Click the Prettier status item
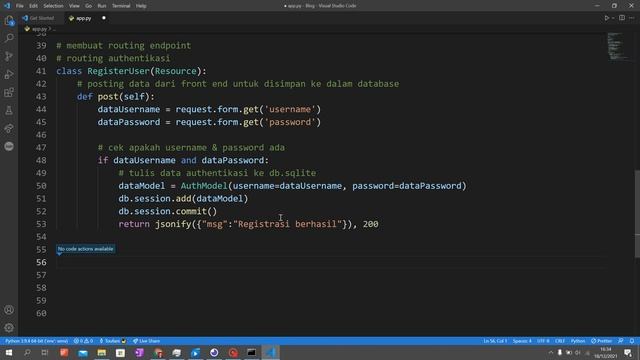This screenshot has height=360, width=640. [x=602, y=341]
